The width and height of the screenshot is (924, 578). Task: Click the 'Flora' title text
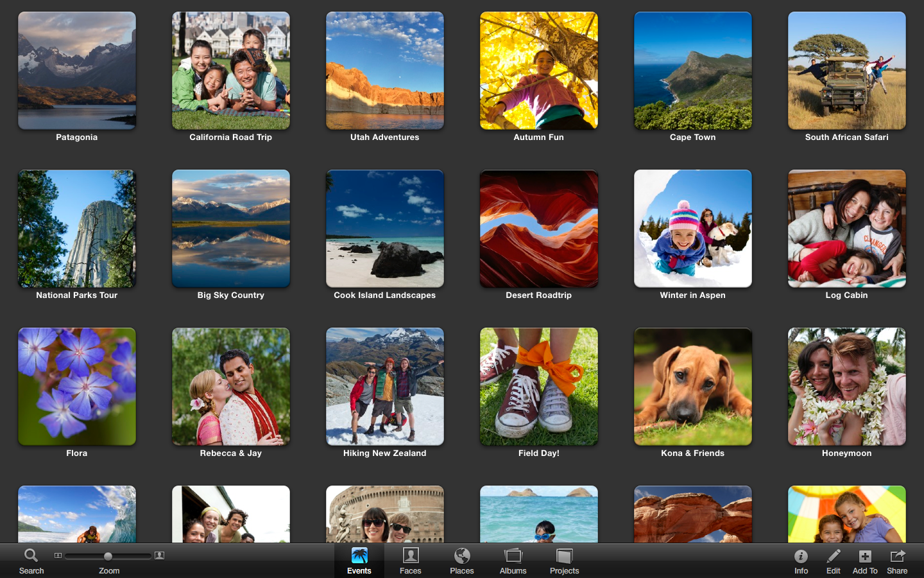tap(77, 453)
